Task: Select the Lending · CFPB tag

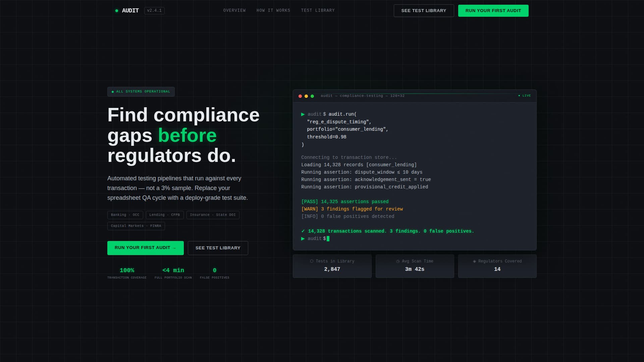Action: coord(165,215)
